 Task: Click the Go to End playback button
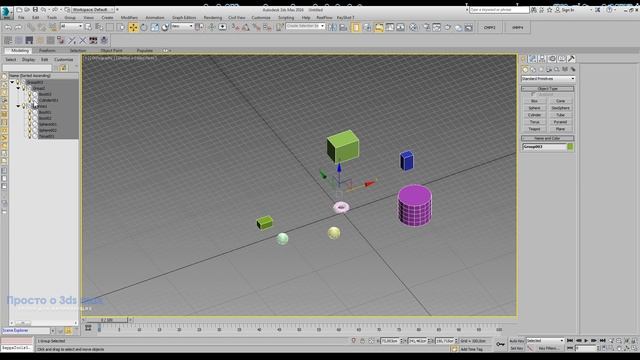click(602, 340)
